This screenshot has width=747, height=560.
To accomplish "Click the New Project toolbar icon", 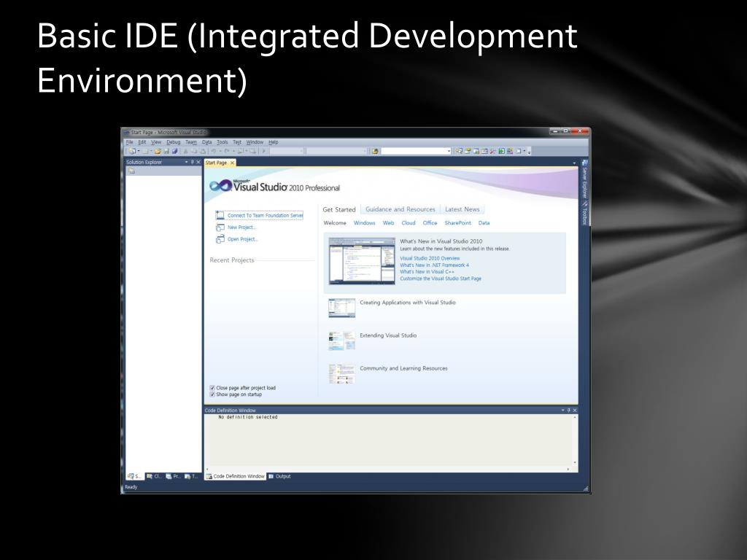I will pos(132,151).
